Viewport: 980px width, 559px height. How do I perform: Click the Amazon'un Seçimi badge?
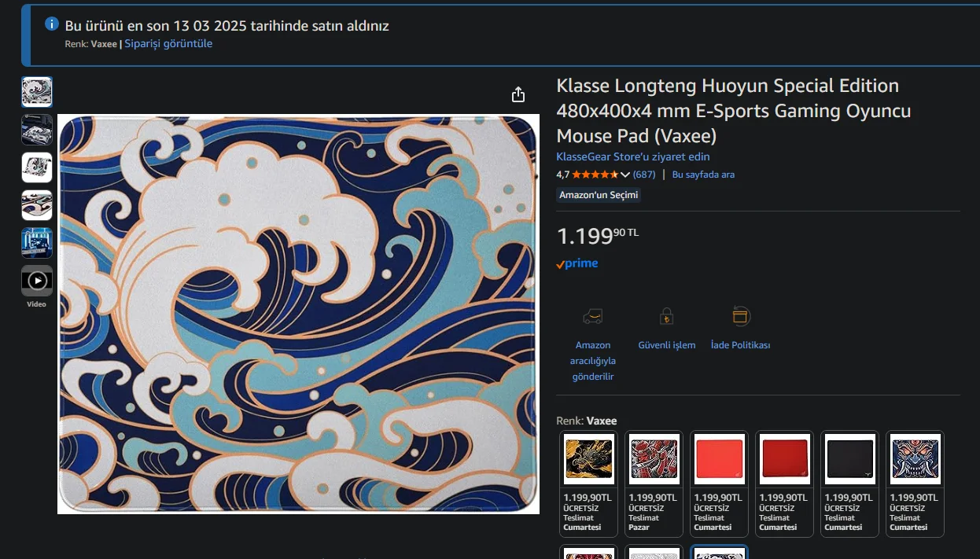(x=599, y=195)
